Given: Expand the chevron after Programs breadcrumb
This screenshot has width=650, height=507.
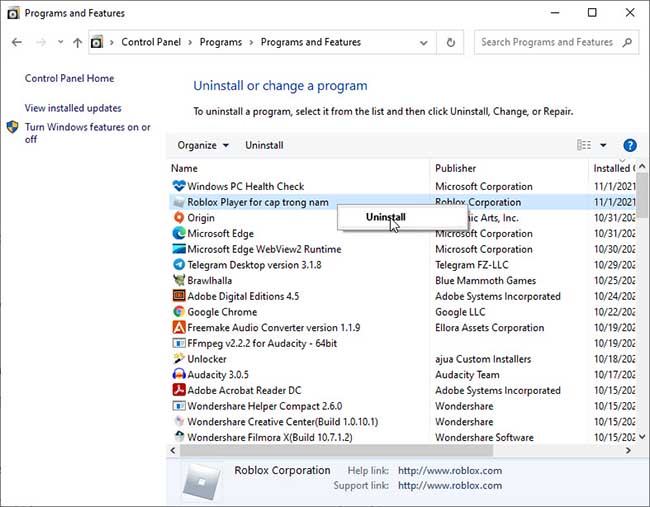Looking at the screenshot, I should [x=251, y=42].
